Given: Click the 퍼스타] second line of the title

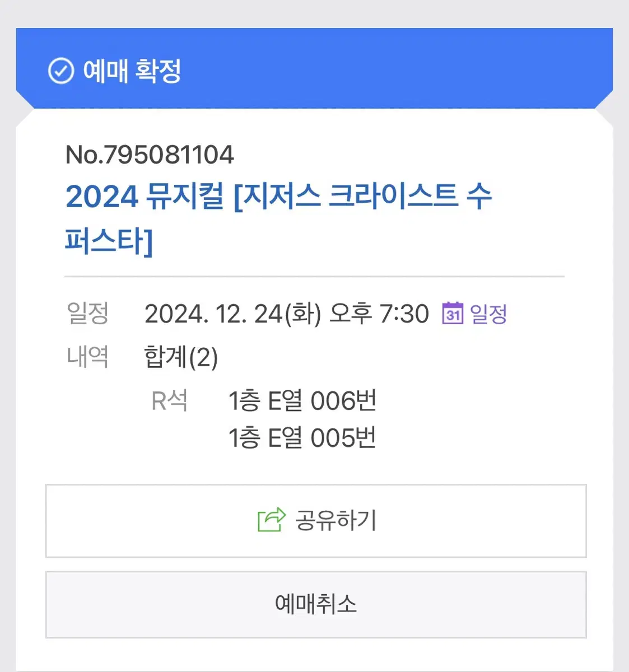Looking at the screenshot, I should [x=109, y=241].
